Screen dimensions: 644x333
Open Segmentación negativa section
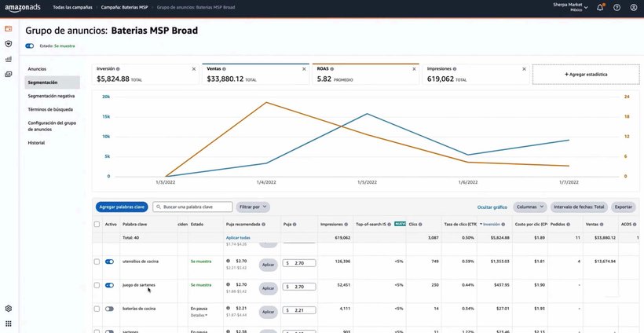coord(52,96)
